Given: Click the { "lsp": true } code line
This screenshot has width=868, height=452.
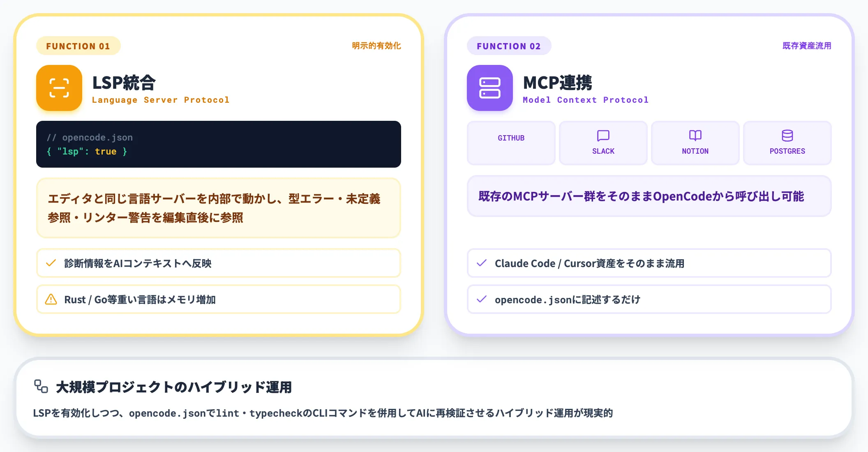Looking at the screenshot, I should [87, 152].
